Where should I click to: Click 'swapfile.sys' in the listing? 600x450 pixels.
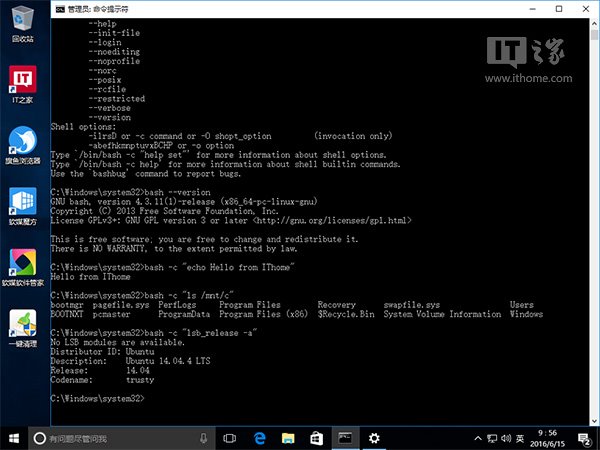click(412, 305)
